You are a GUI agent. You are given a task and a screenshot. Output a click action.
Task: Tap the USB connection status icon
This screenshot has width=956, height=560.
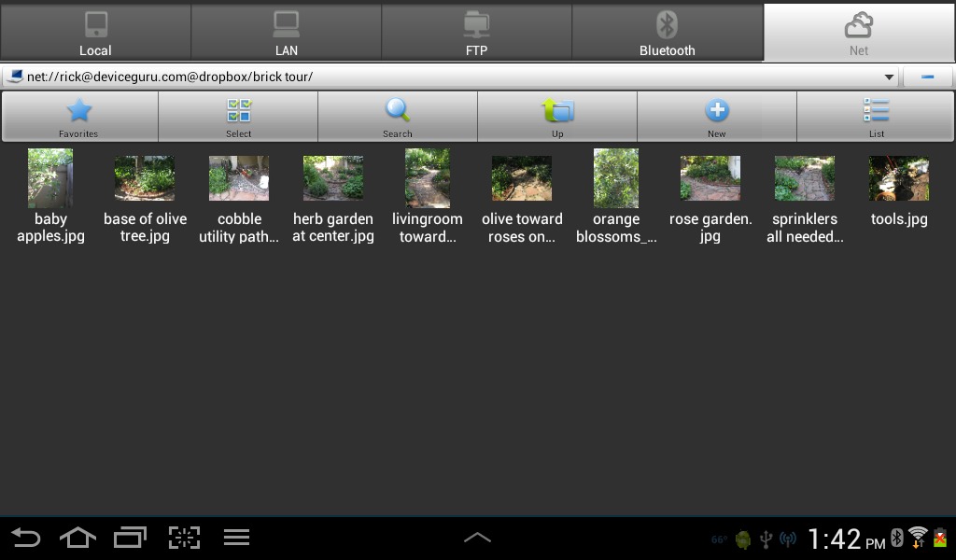coord(766,539)
